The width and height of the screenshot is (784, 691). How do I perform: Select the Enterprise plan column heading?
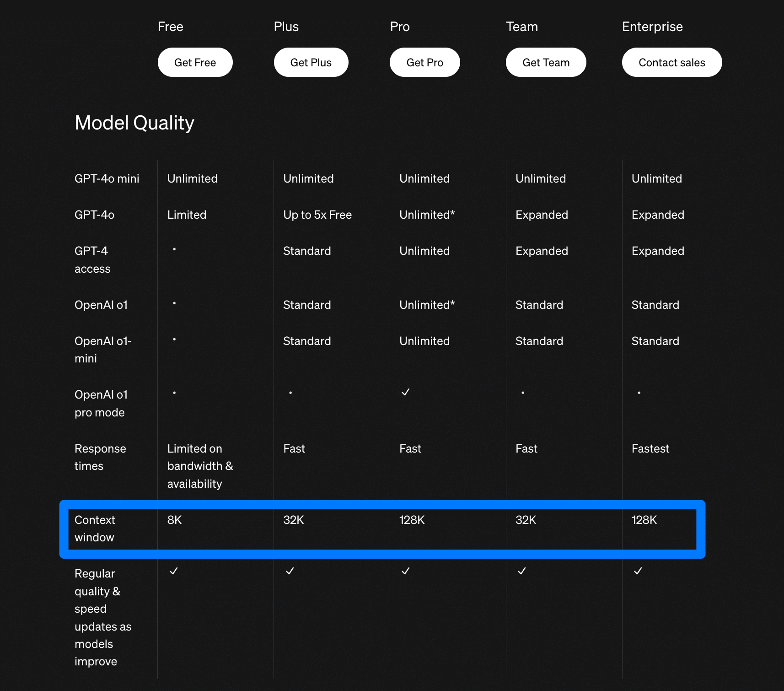[652, 27]
